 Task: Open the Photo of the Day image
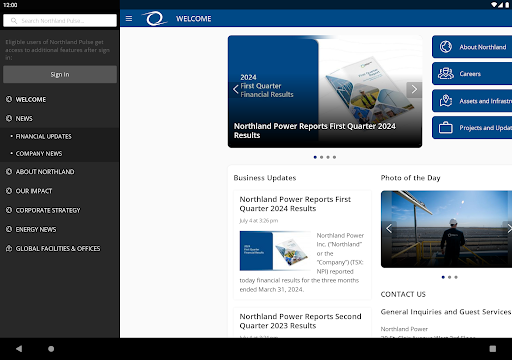tap(446, 229)
